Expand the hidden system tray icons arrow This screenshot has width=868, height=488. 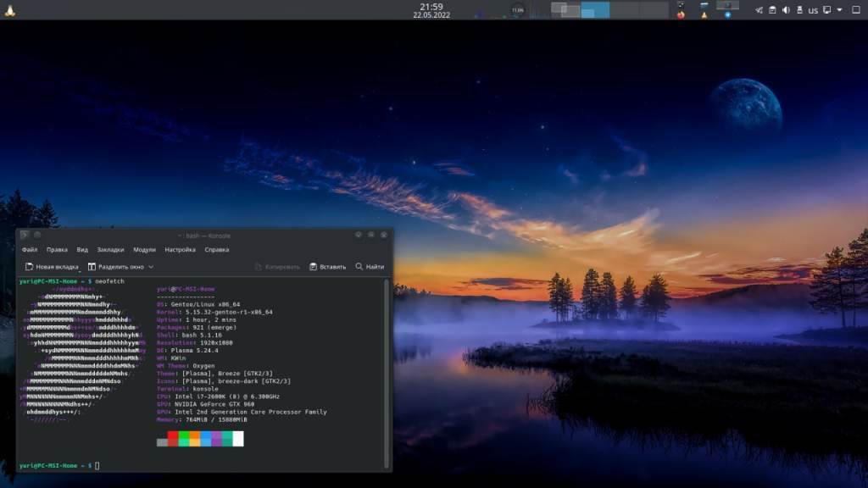pos(840,10)
